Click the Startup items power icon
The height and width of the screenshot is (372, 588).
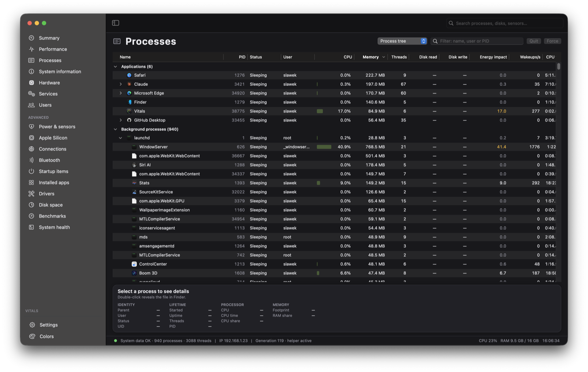[x=32, y=171]
